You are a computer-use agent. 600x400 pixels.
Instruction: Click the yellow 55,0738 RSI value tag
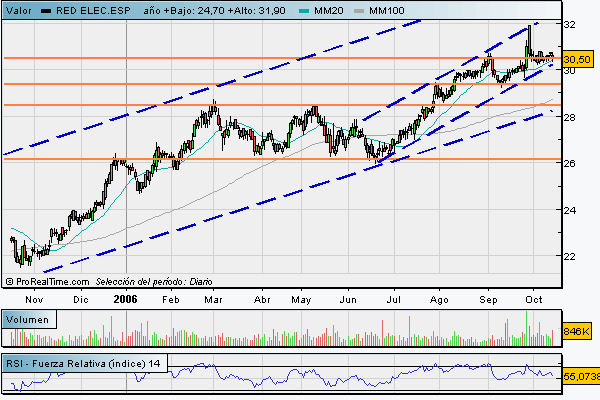point(581,377)
